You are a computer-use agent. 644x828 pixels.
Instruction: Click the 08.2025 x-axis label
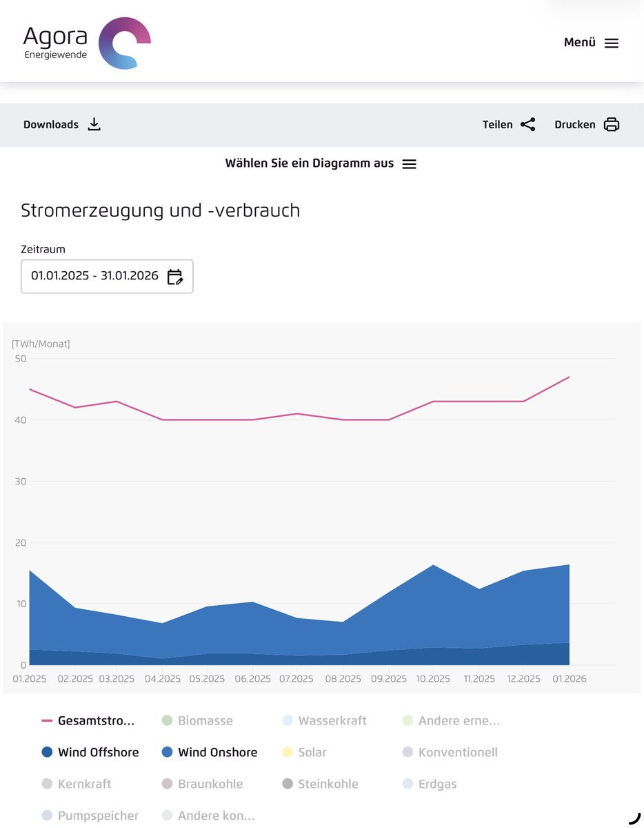pyautogui.click(x=343, y=679)
